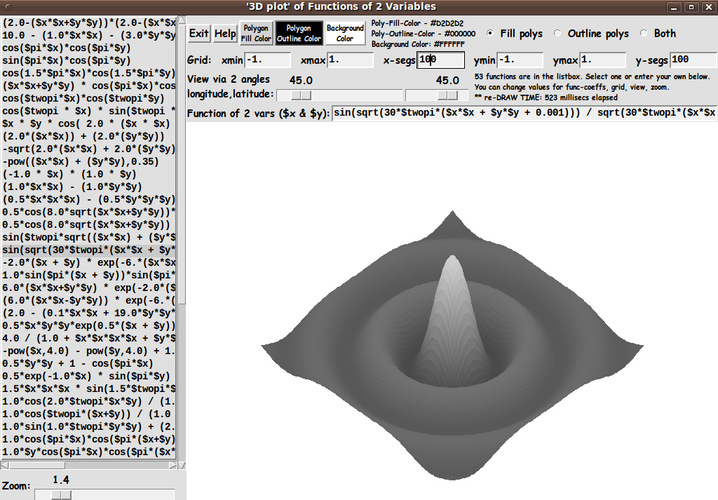Select function (6.0*($x*$x-$y*$y)) * exp(-6.*
Image resolution: width=718 pixels, height=500 pixels.
88,300
